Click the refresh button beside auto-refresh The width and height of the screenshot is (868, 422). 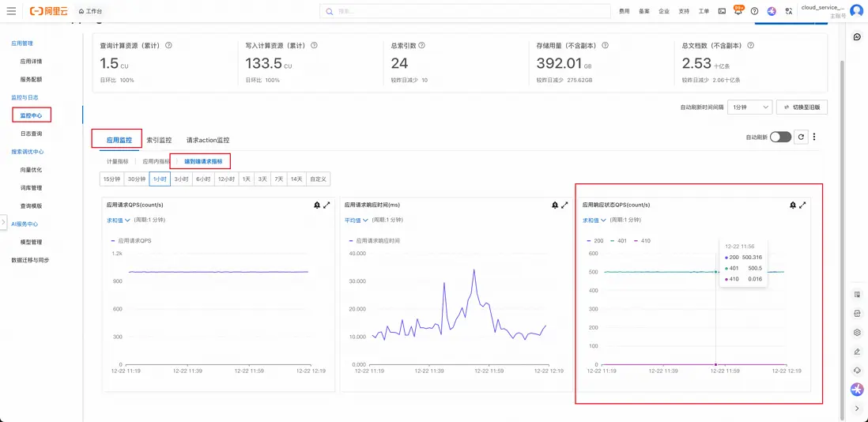[x=801, y=137]
